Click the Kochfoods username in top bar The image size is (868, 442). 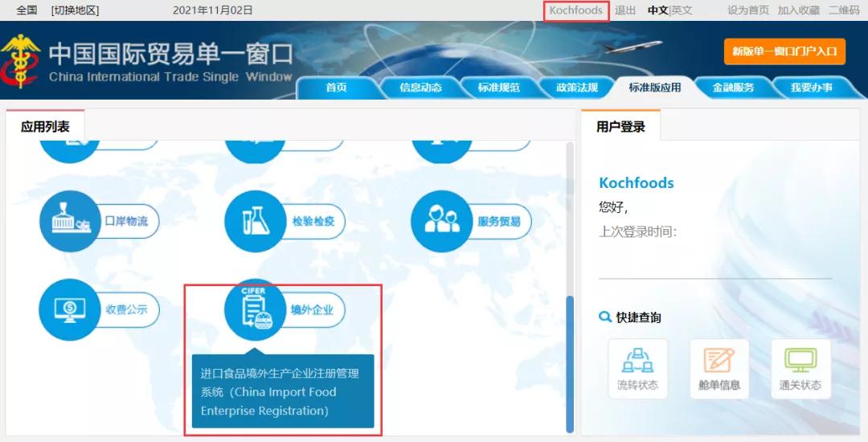tap(575, 10)
